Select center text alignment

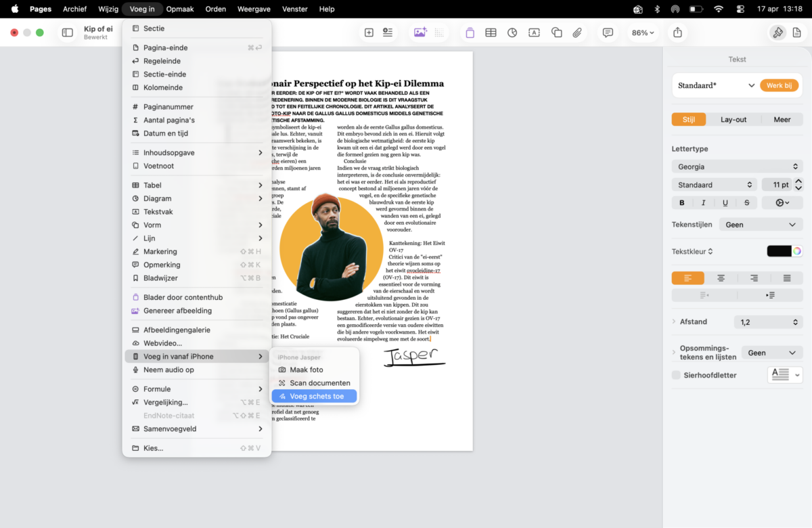click(x=721, y=278)
